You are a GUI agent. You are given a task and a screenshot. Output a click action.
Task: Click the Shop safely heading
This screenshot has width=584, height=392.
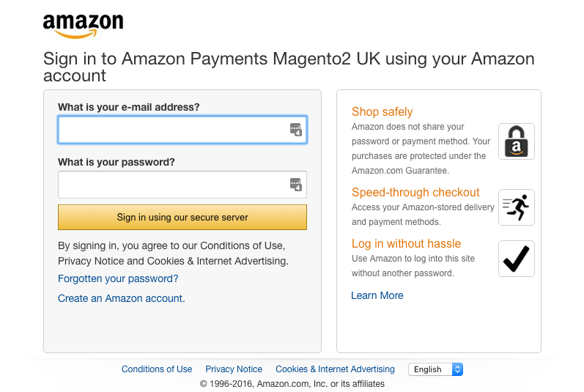tap(382, 112)
